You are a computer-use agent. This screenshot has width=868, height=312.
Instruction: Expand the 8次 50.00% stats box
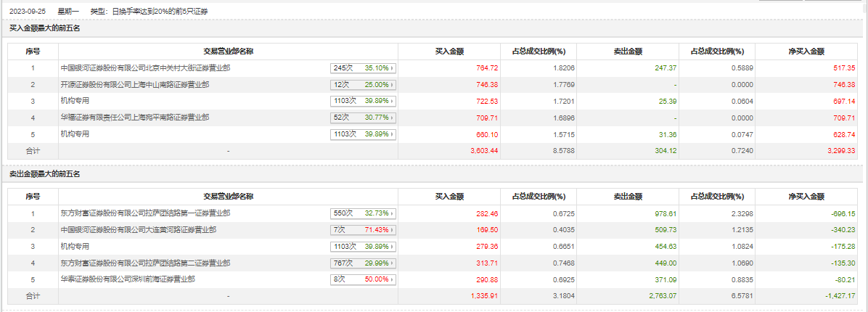point(363,279)
